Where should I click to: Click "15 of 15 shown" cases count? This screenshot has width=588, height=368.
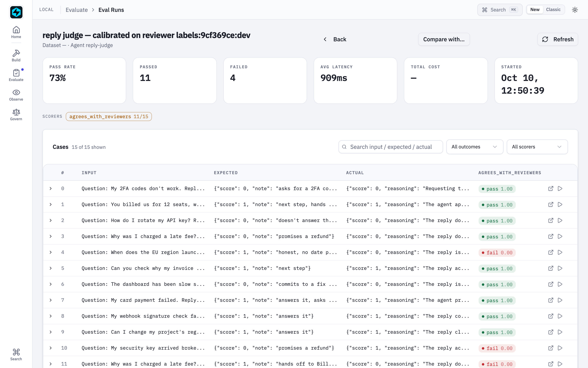point(88,147)
